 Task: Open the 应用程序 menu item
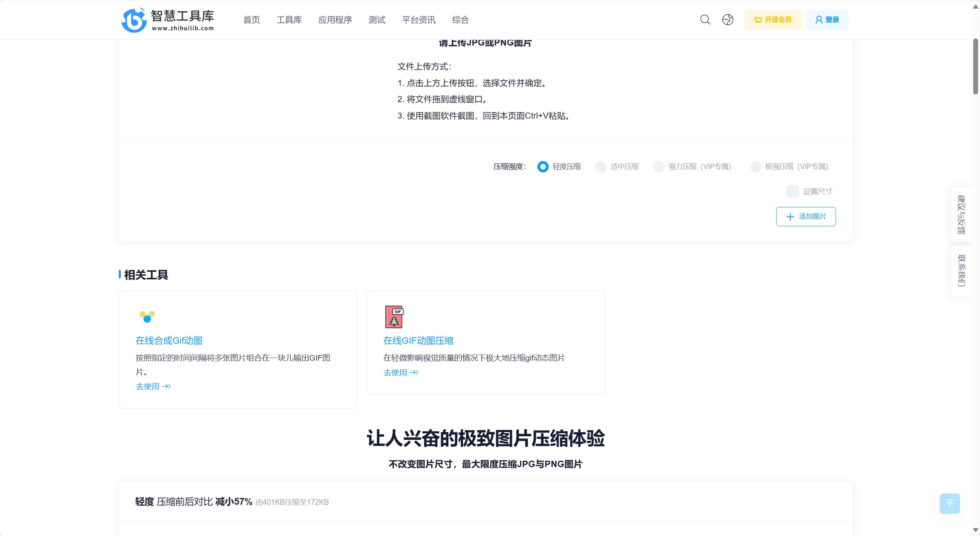click(335, 20)
